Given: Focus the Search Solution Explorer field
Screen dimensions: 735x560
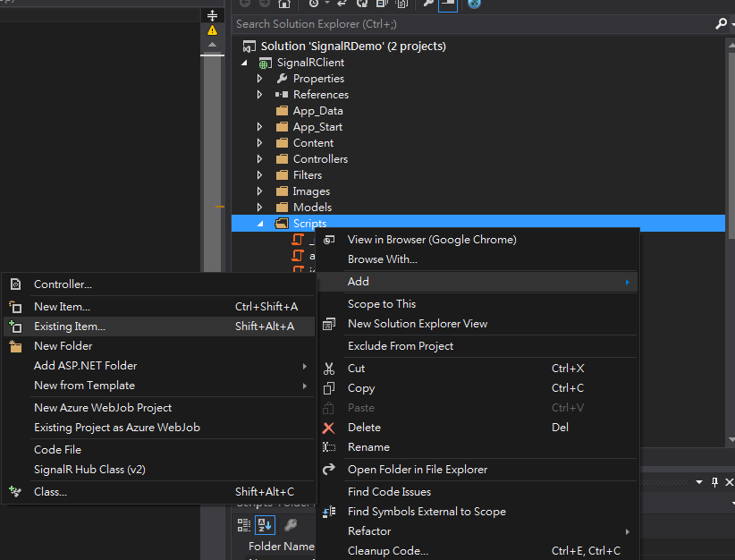Looking at the screenshot, I should [x=473, y=24].
